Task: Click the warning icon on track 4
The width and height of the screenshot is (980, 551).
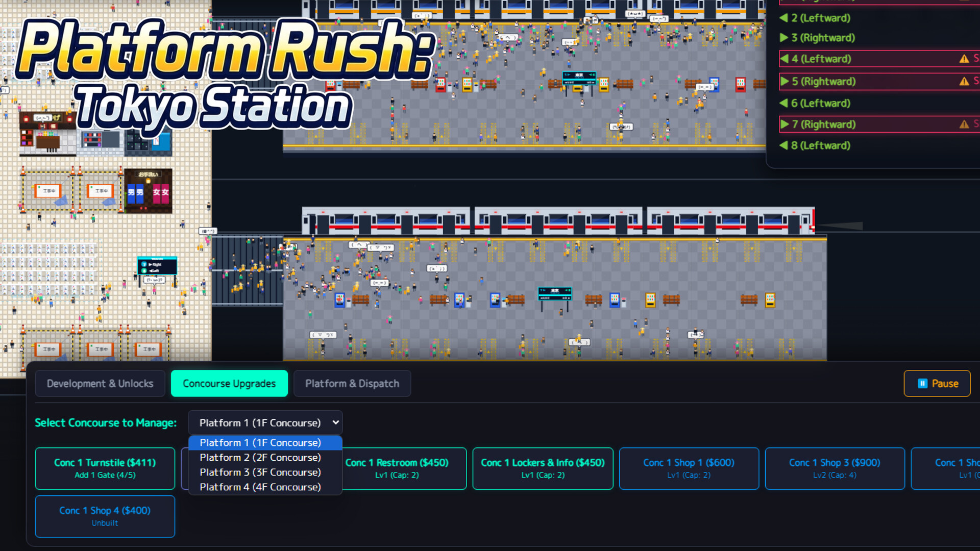Action: tap(964, 59)
